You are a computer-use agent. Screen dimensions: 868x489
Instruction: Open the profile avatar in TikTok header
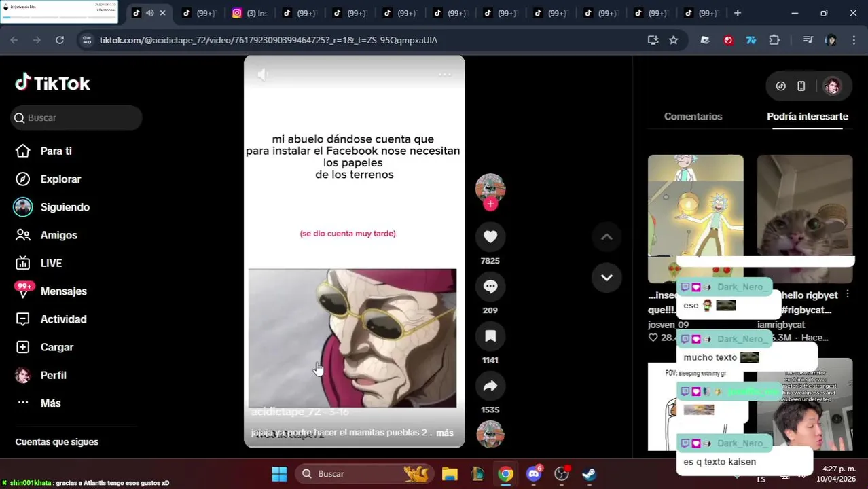(x=832, y=86)
